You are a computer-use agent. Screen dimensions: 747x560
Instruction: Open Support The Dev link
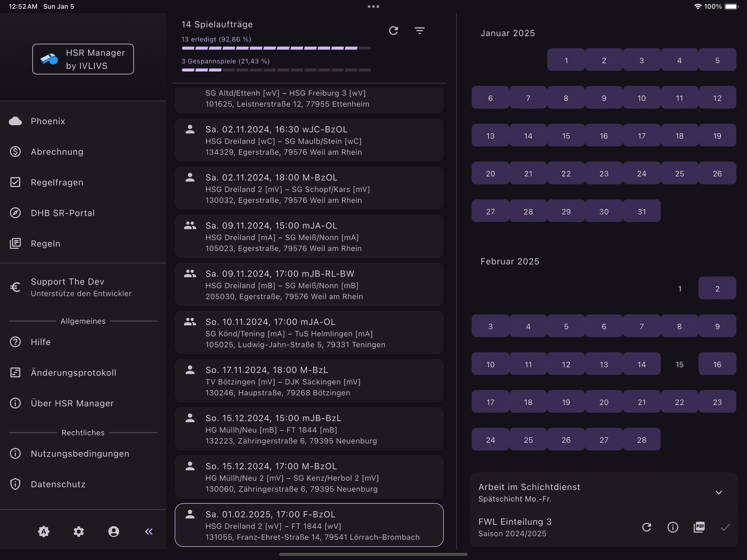[x=83, y=287]
